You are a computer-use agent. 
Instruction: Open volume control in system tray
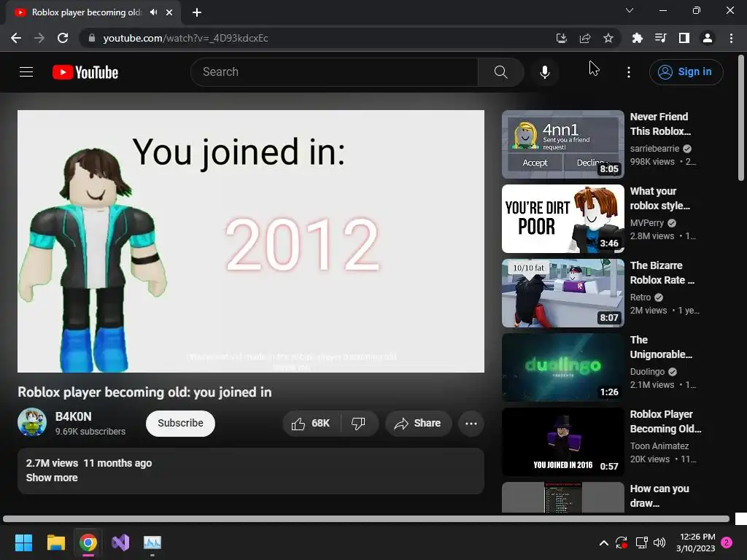659,542
